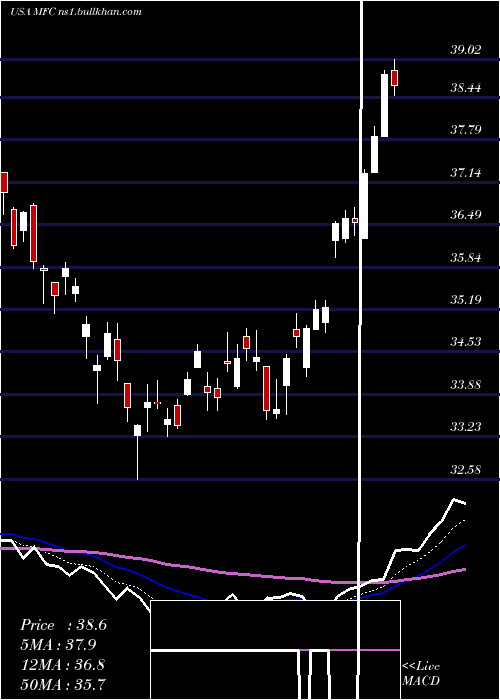Click the 50MA : 35.7 readout
This screenshot has height=700, width=500.
coord(63,684)
